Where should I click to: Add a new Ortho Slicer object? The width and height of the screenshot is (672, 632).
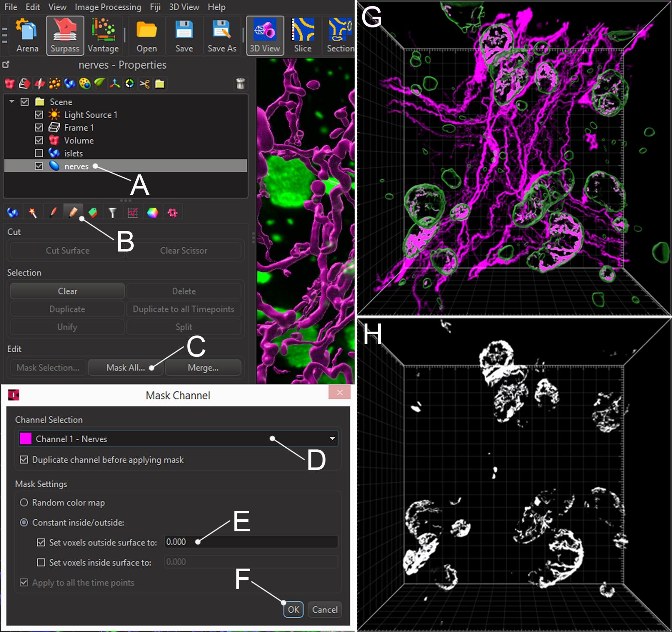40,84
